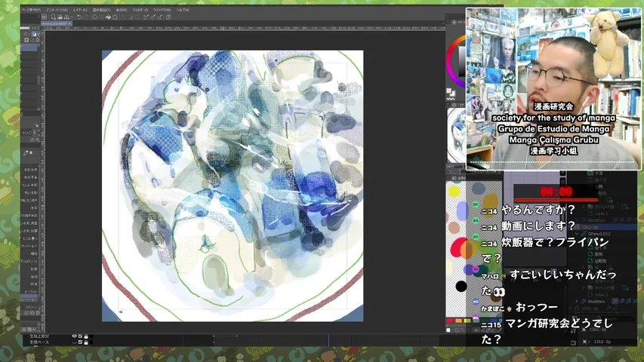The image size is (644, 362).
Task: Select the 生地上部分 timeline track label
Action: (x=39, y=336)
